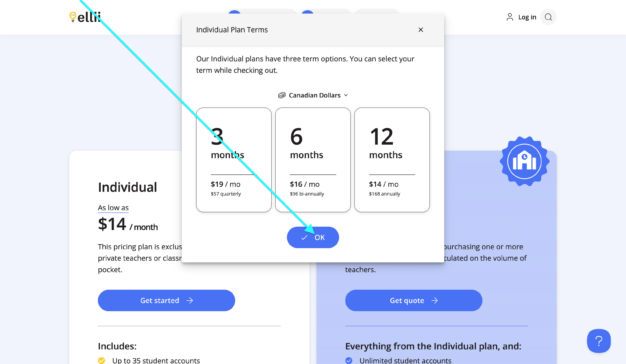Select the 6 months term card
The image size is (626, 364).
point(313,160)
